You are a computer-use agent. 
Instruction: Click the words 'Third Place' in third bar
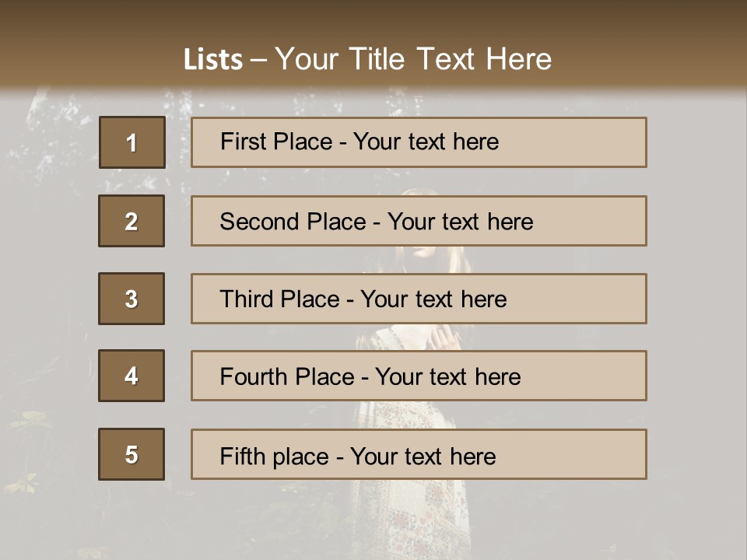pos(279,299)
